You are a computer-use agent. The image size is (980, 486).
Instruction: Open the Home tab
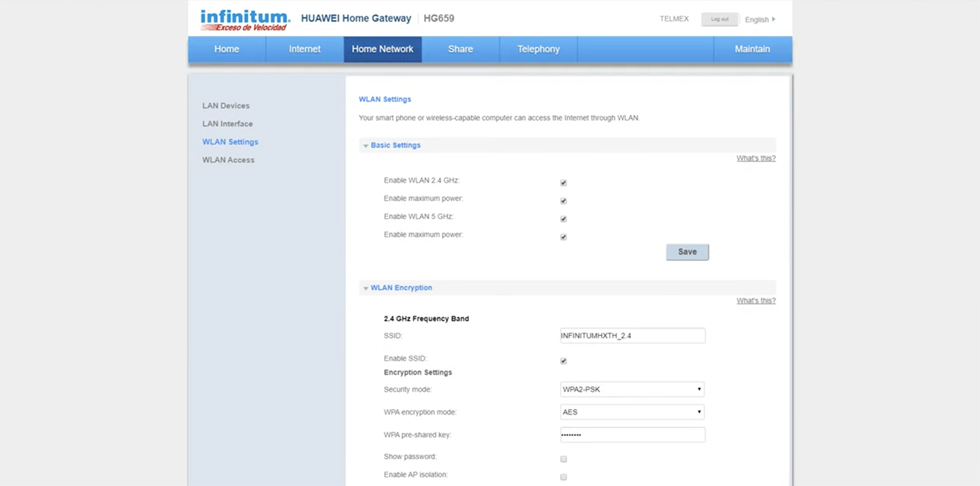(x=227, y=49)
